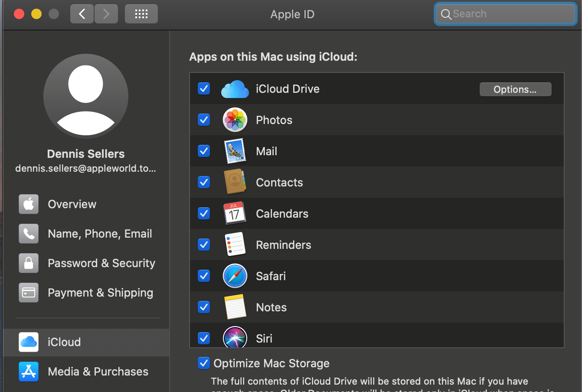Click the iCloud Drive cloud icon
This screenshot has width=582, height=392.
click(235, 89)
